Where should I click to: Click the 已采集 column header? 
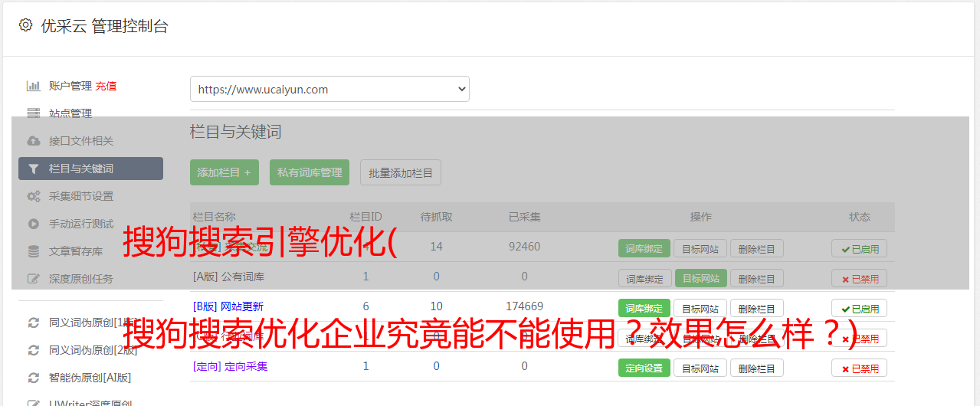pos(524,217)
